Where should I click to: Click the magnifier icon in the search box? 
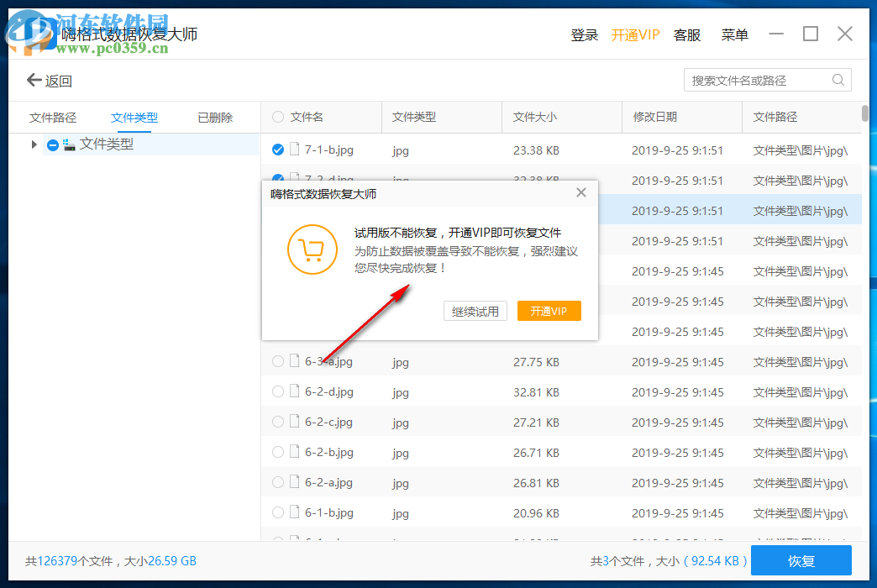point(838,80)
